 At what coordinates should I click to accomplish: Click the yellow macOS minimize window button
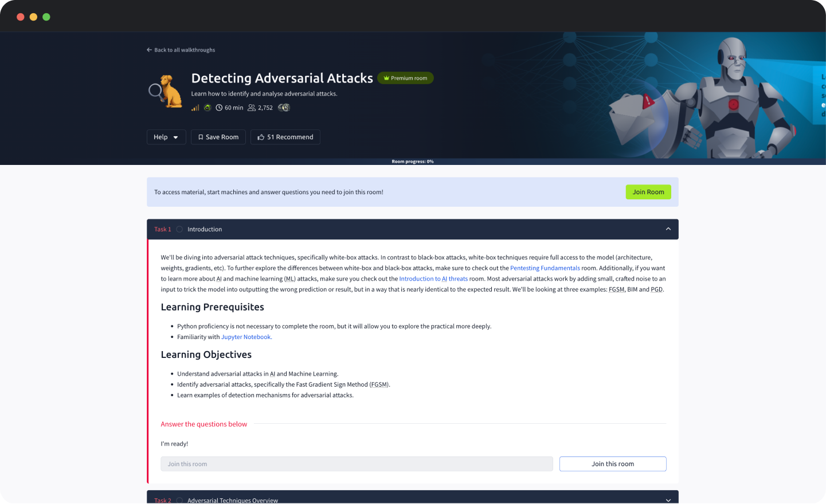coord(33,17)
